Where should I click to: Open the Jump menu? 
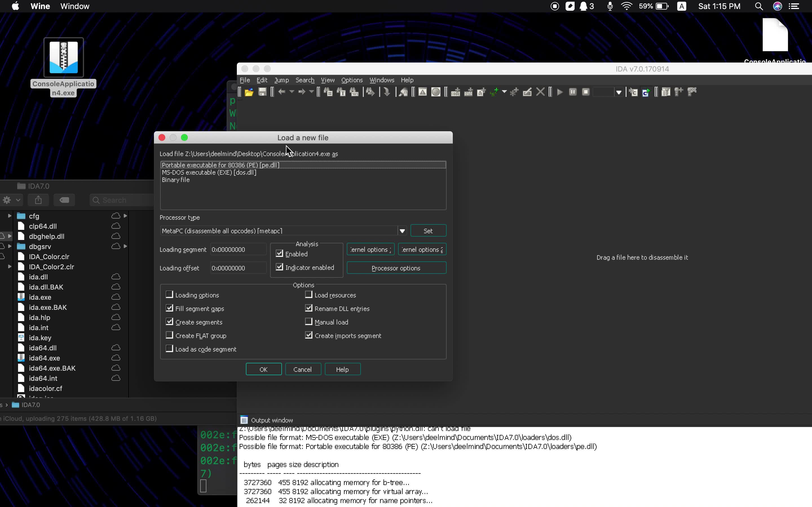pos(281,80)
